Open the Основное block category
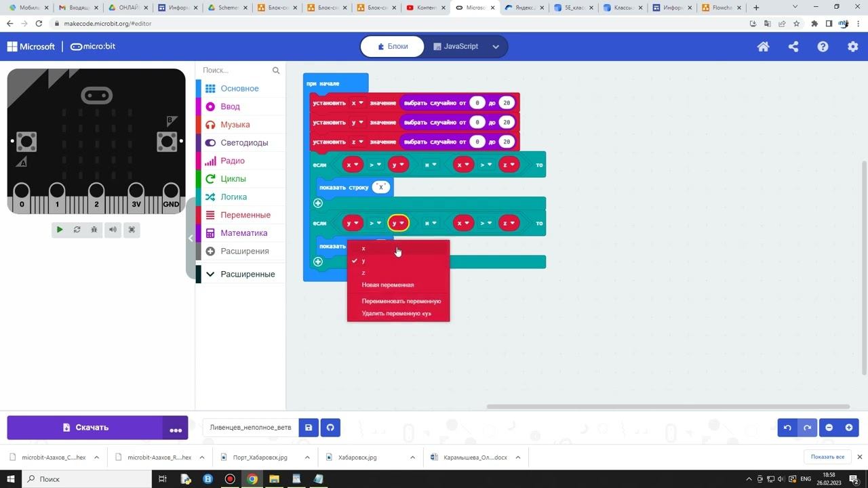This screenshot has height=488, width=868. tap(241, 89)
